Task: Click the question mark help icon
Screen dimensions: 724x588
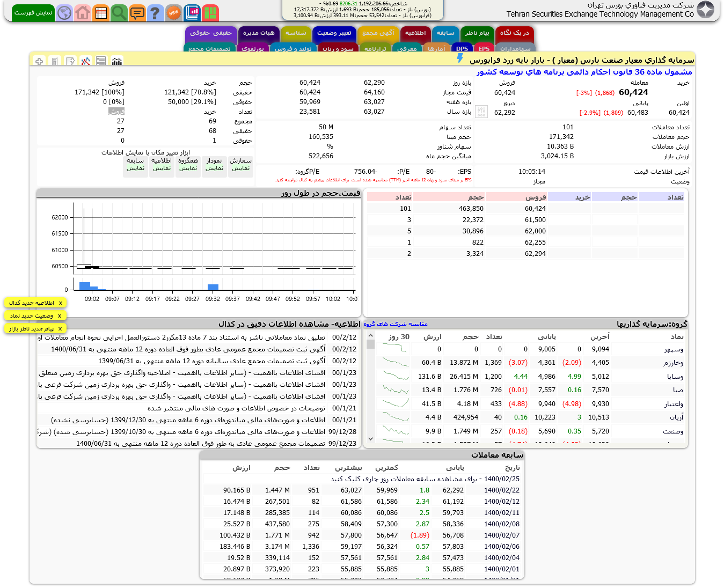Action: pyautogui.click(x=155, y=12)
